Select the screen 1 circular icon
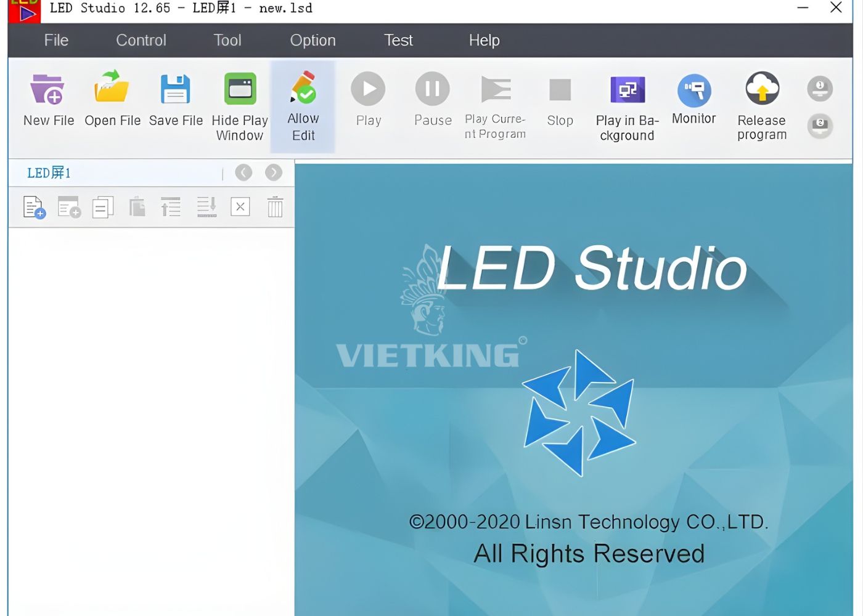 [820, 88]
